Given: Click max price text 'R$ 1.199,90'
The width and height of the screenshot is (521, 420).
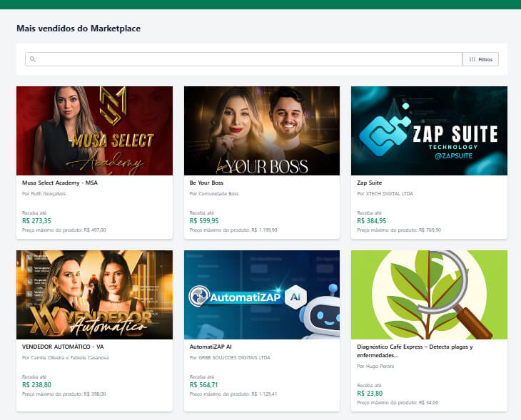Looking at the screenshot, I should click(x=264, y=230).
